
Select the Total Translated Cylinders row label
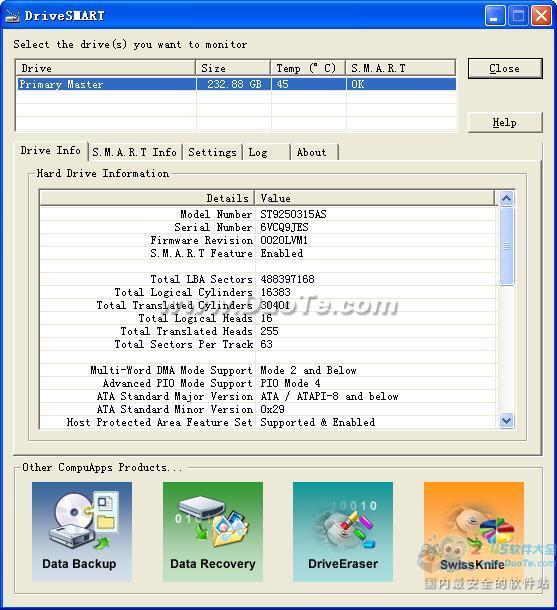point(175,305)
